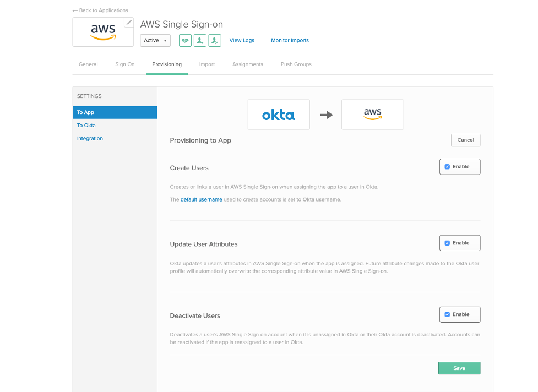Open View Logs link

(x=242, y=41)
